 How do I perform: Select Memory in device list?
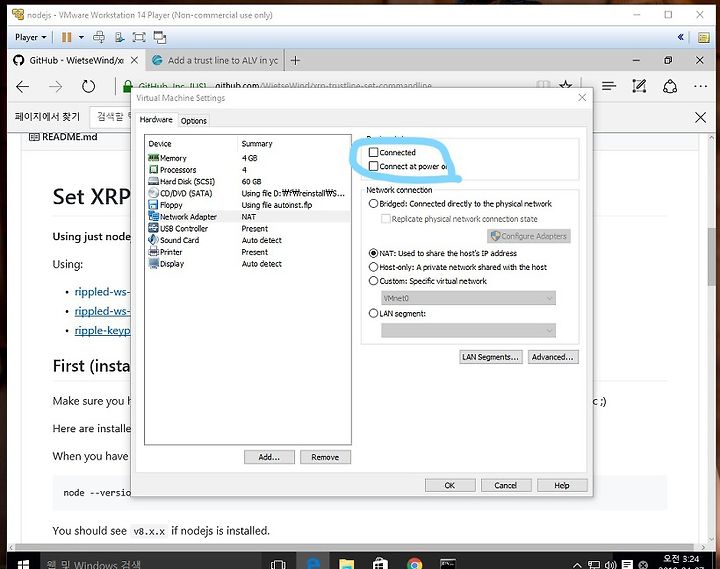(x=248, y=158)
